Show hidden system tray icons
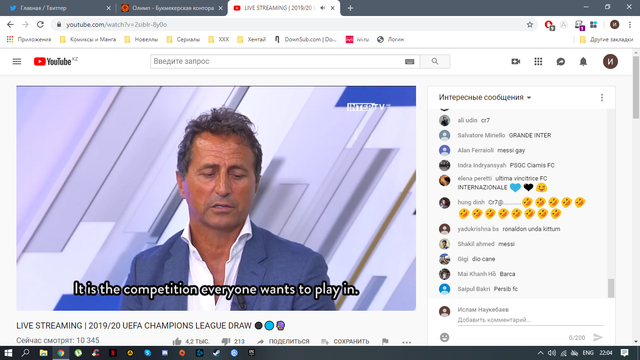Viewport: 640px width, 360px height. pos(540,353)
